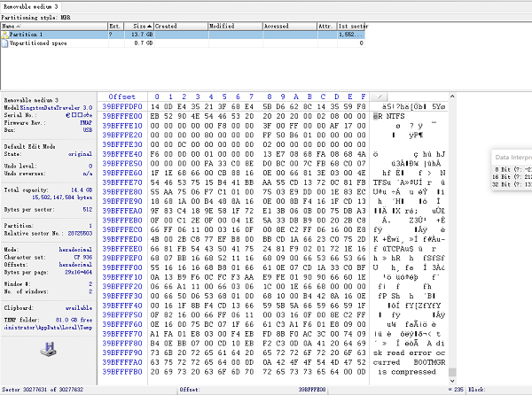Sort by the Size column header
532x395 pixels.
(x=139, y=26)
